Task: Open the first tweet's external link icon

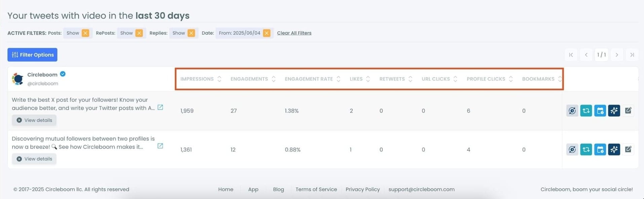Action: coord(160,108)
